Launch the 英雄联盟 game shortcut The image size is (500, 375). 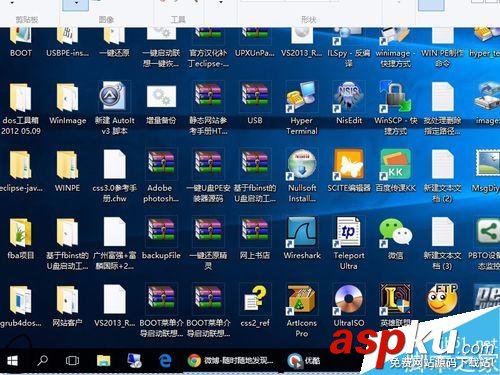point(395,299)
